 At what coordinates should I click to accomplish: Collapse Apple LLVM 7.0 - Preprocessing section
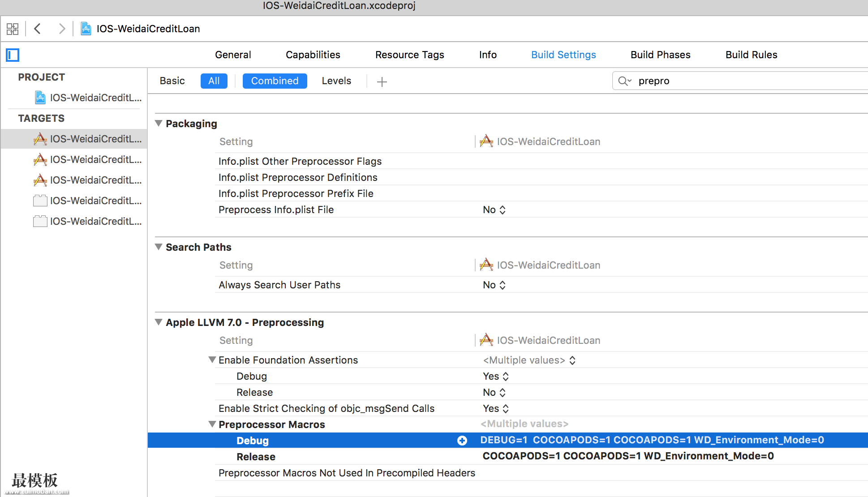click(x=159, y=322)
